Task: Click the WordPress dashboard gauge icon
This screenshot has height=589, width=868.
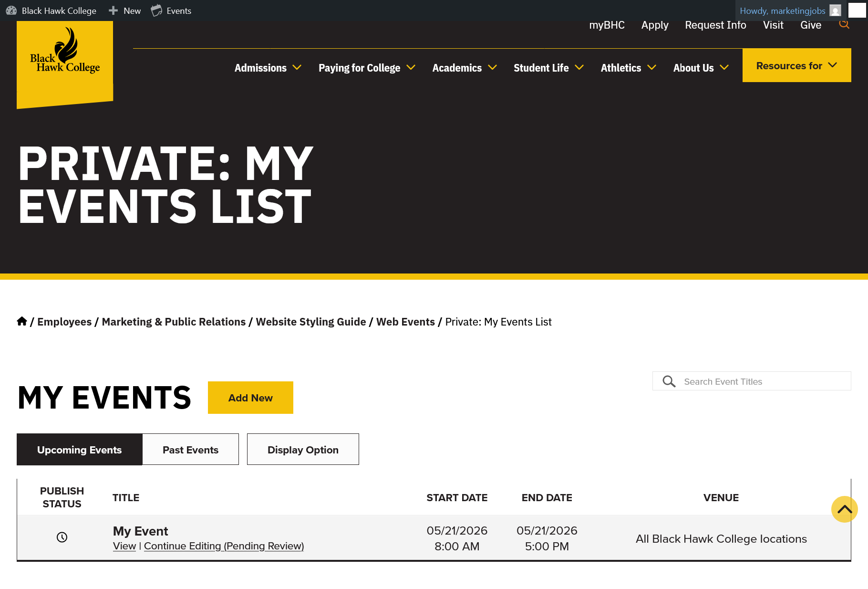Action: click(11, 11)
